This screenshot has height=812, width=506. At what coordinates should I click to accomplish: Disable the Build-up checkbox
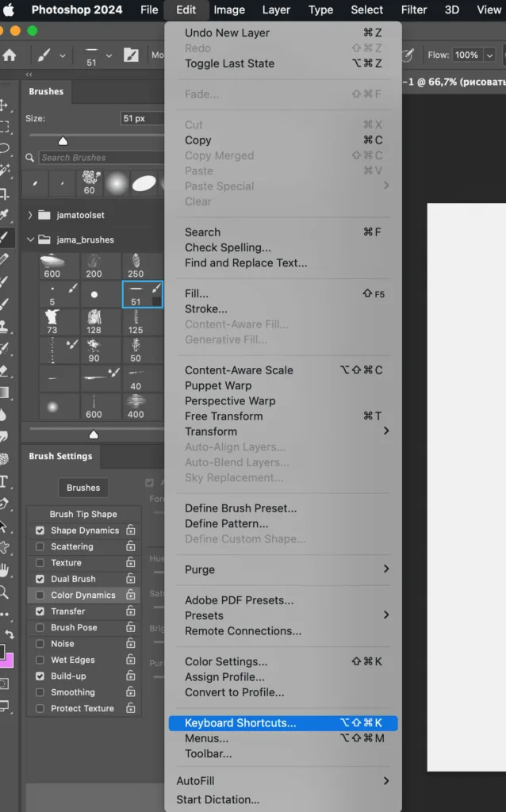40,676
